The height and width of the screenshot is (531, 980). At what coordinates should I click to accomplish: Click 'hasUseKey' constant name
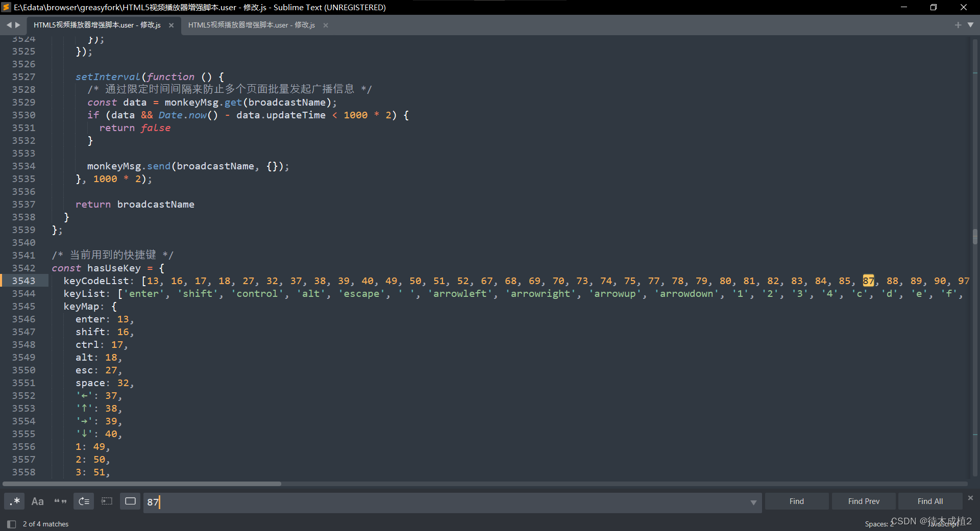coord(114,268)
